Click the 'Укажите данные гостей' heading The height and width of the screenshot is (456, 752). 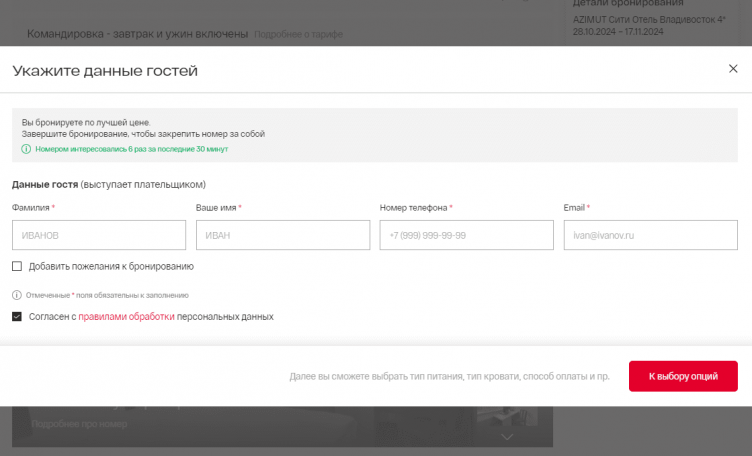(105, 71)
